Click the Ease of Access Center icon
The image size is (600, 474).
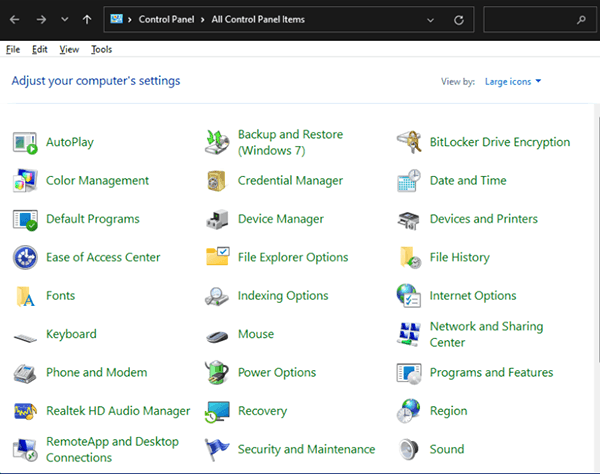coord(25,257)
